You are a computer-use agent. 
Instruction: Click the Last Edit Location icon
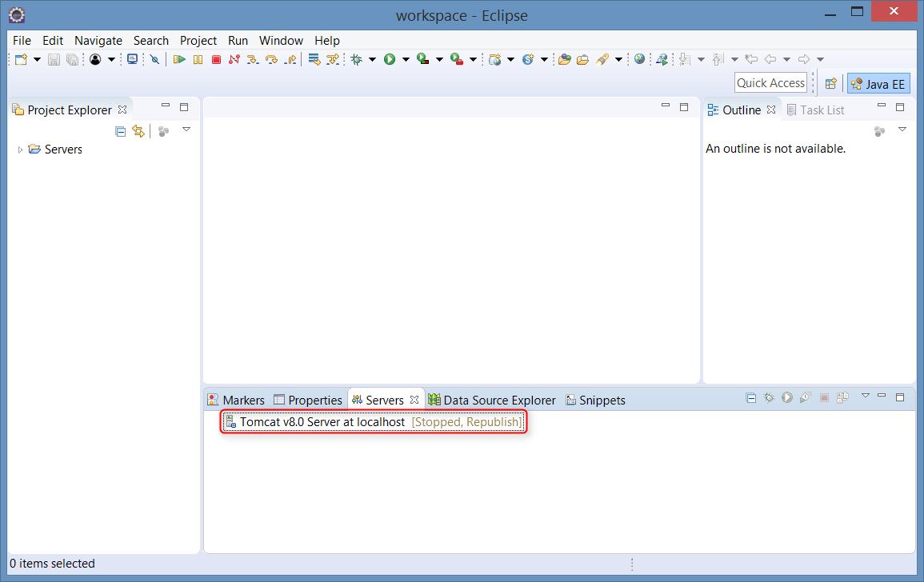[751, 59]
